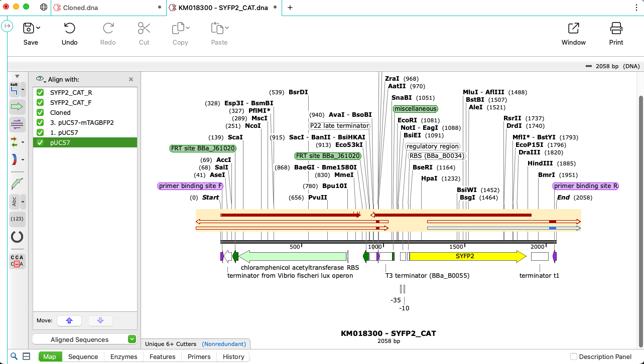The image size is (644, 364).
Task: Move selected sequence up with blue arrow
Action: tap(69, 320)
